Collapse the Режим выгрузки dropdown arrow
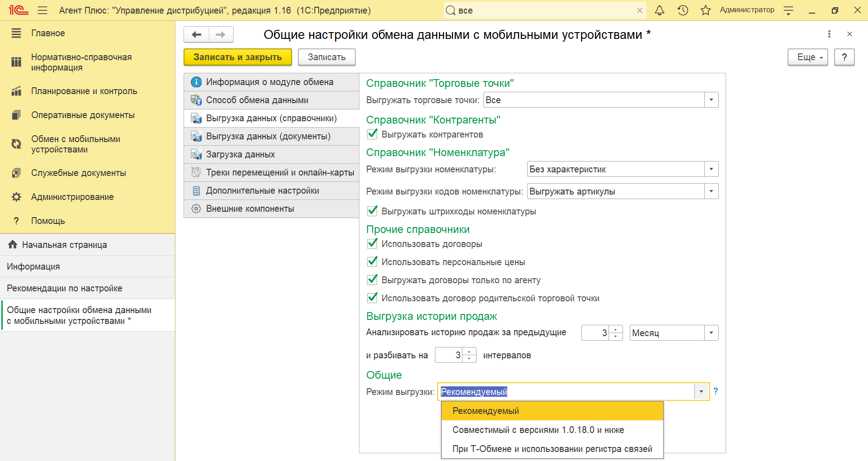868x461 pixels. click(x=702, y=392)
